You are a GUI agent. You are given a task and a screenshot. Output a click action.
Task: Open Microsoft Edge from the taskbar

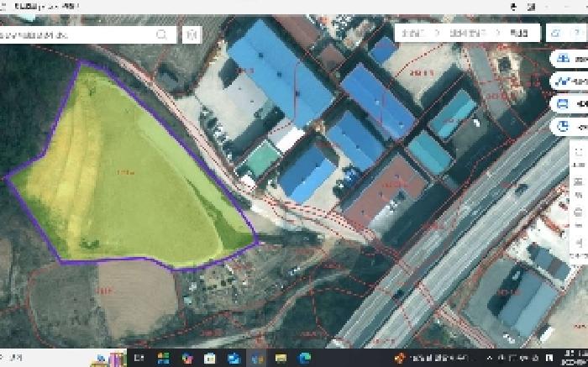pos(304,358)
